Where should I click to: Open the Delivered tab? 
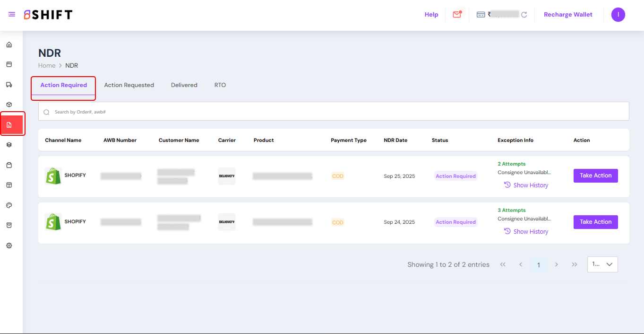coord(184,85)
